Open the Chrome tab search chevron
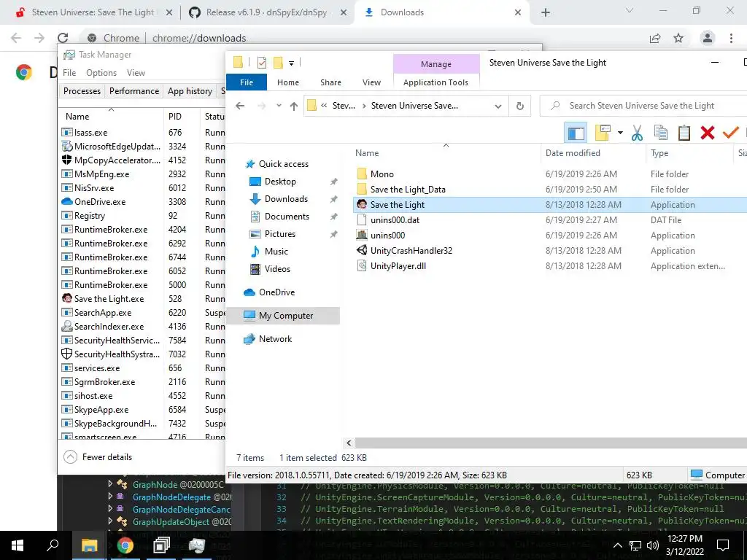747x560 pixels. [630, 10]
